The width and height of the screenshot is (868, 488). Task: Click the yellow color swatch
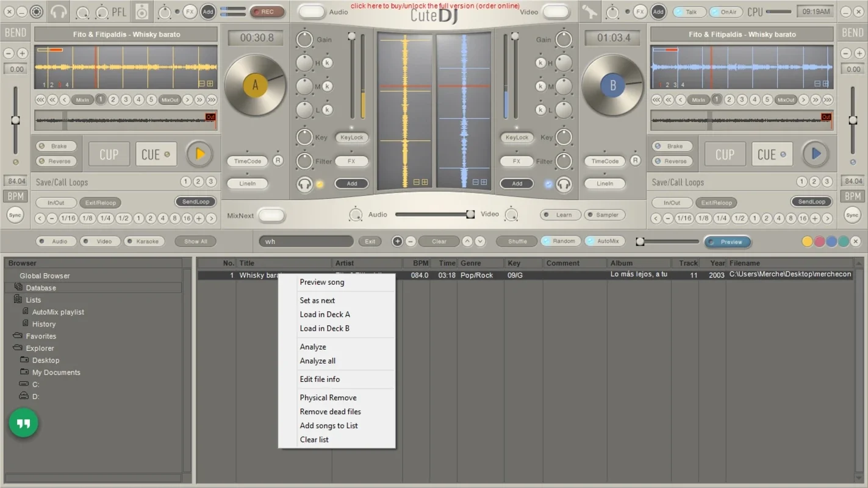click(807, 242)
